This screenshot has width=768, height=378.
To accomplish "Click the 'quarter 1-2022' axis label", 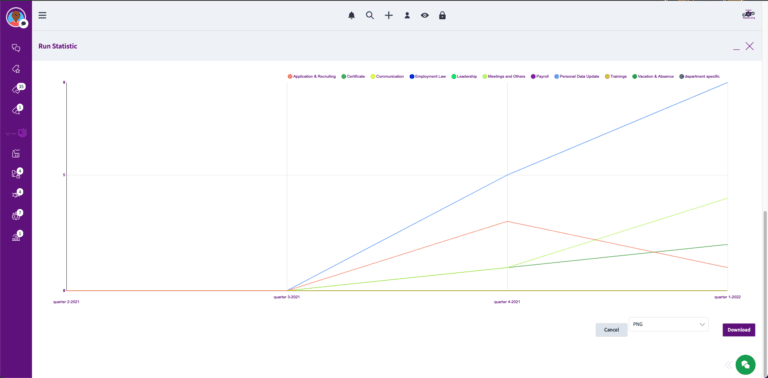I will 727,297.
